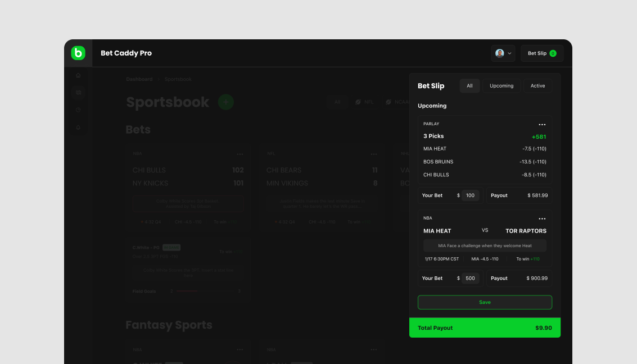Click the 1/17 6:30PM CST game time
The image size is (637, 364).
441,259
